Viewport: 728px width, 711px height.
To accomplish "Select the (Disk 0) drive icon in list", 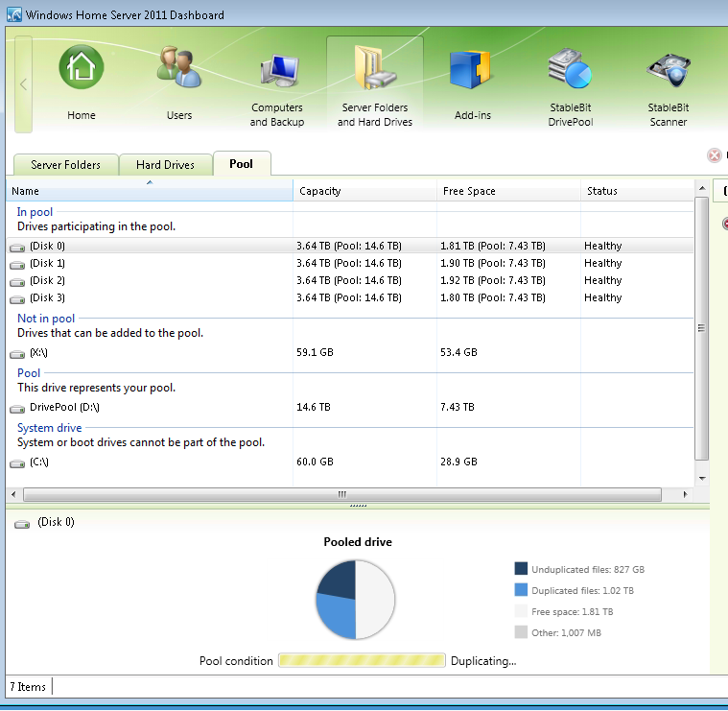I will pos(17,248).
